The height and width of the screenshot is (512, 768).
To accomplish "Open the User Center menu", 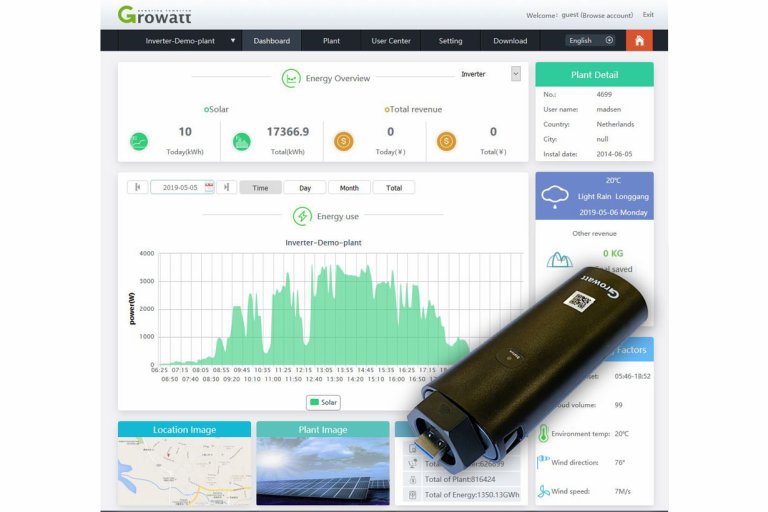I will 391,41.
